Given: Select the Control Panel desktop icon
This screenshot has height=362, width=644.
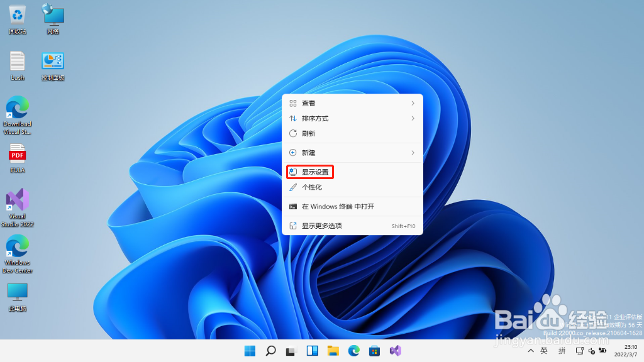Looking at the screenshot, I should pyautogui.click(x=53, y=65).
